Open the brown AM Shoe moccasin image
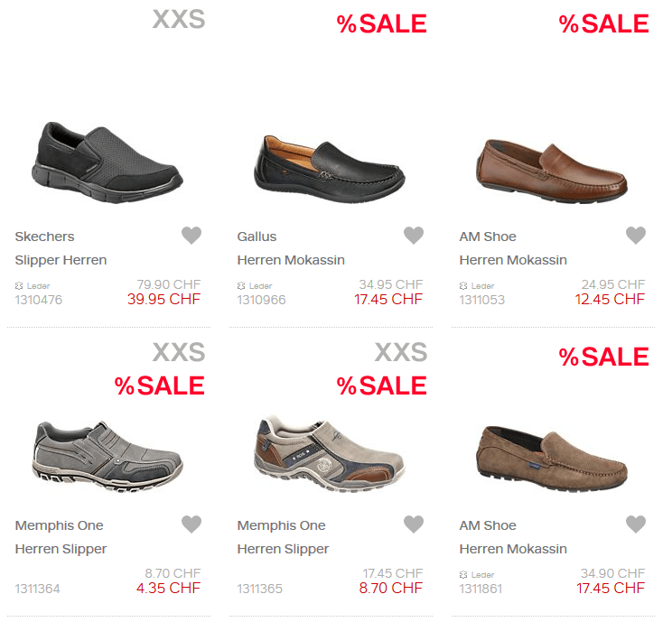This screenshot has width=672, height=622. point(552,164)
